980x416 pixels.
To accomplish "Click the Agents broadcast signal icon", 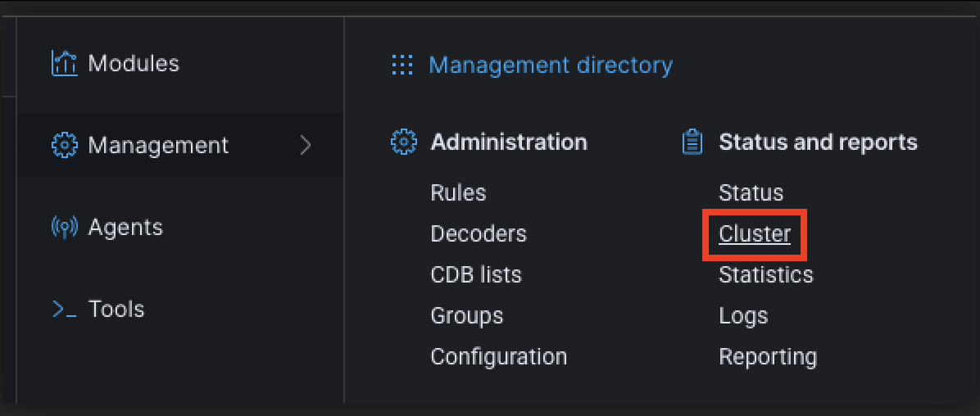I will [64, 227].
